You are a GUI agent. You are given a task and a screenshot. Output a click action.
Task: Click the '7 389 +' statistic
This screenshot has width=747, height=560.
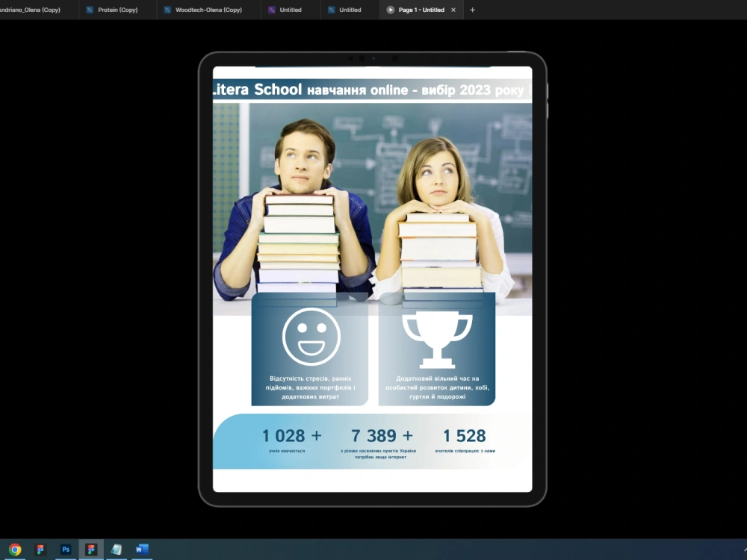click(x=382, y=436)
